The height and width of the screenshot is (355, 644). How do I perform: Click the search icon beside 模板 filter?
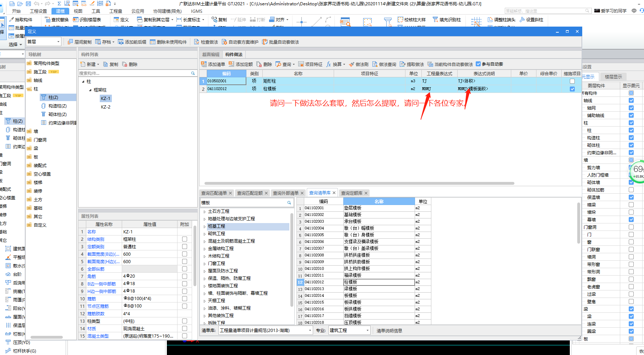click(x=289, y=203)
